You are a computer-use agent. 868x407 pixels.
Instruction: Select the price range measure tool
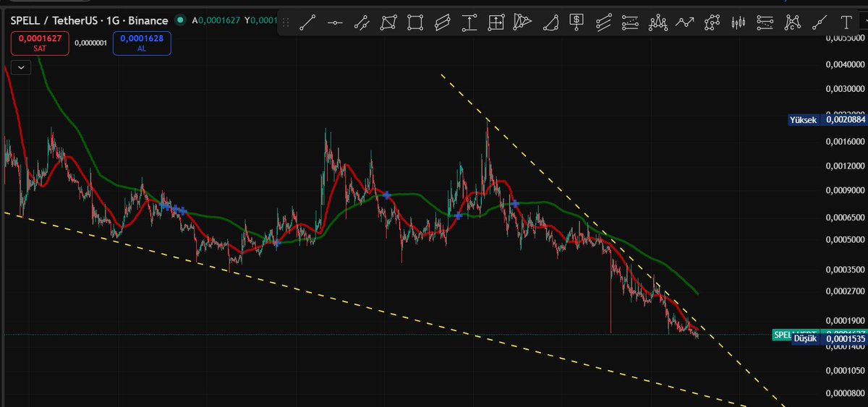(x=469, y=22)
